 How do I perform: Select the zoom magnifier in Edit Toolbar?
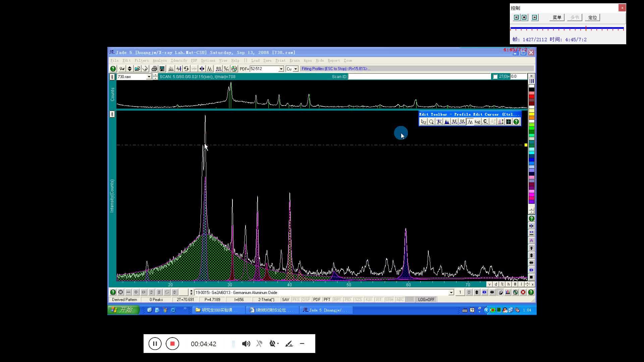coord(431,122)
